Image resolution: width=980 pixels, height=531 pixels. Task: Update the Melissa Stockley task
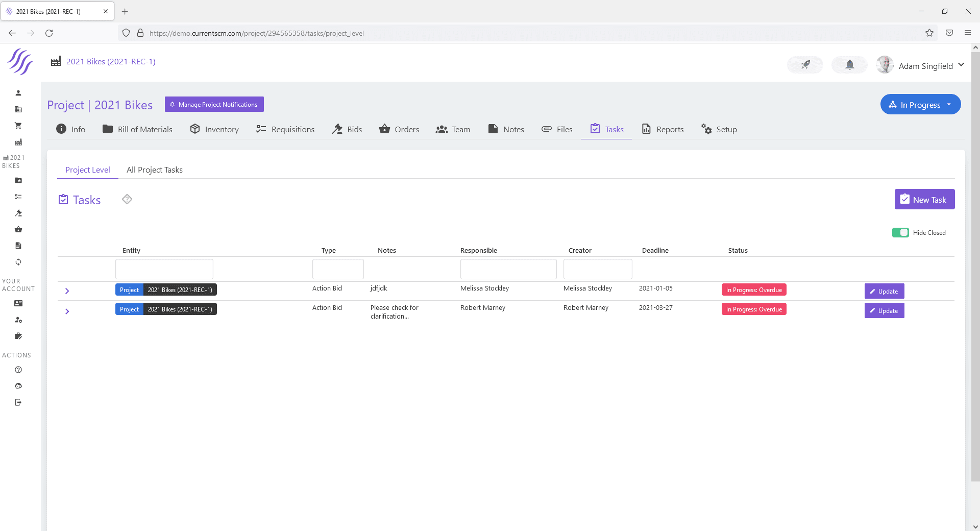click(x=884, y=291)
